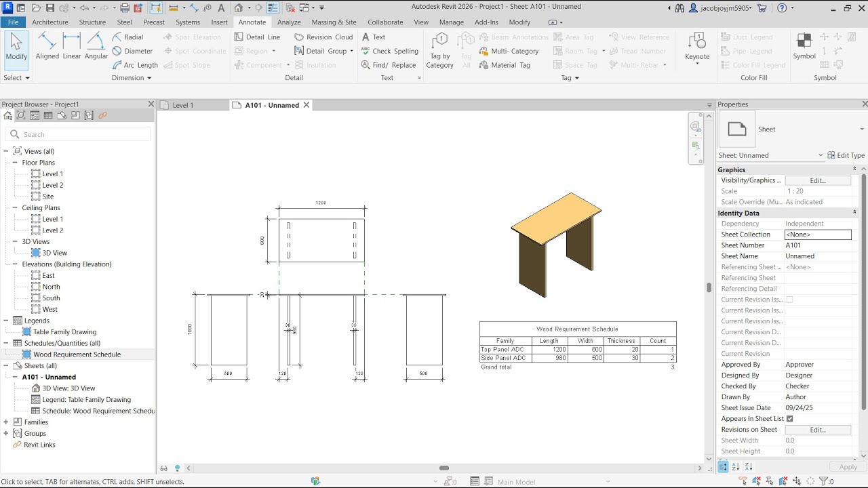Open Find/Replace tool
Screen dimensions: 868x488
tap(389, 65)
